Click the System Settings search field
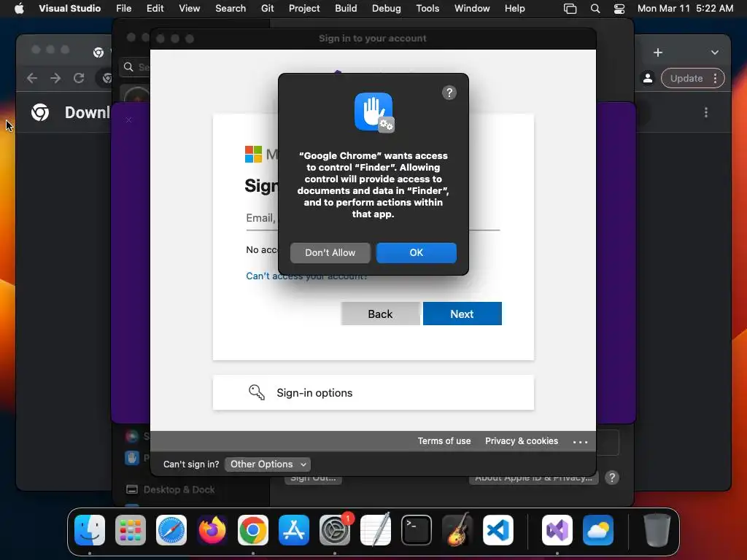The width and height of the screenshot is (747, 560). (135, 67)
